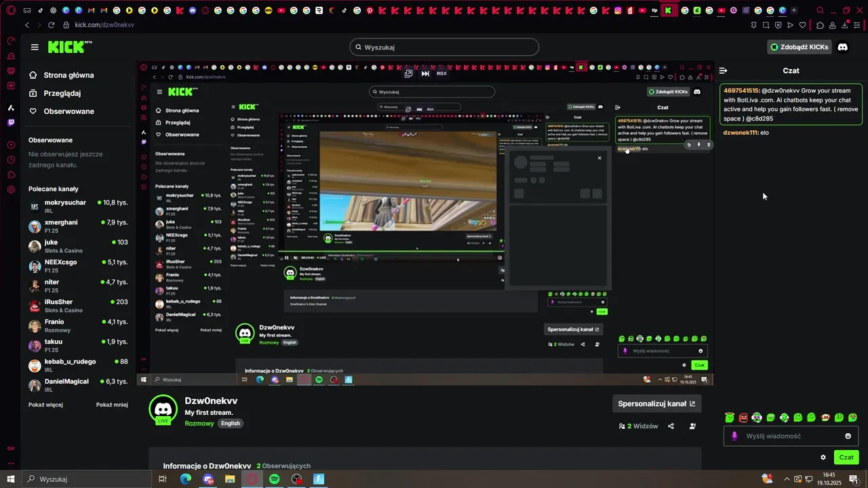Image resolution: width=868 pixels, height=488 pixels.
Task: Click Pokaż mniej under recommended channels
Action: click(112, 405)
